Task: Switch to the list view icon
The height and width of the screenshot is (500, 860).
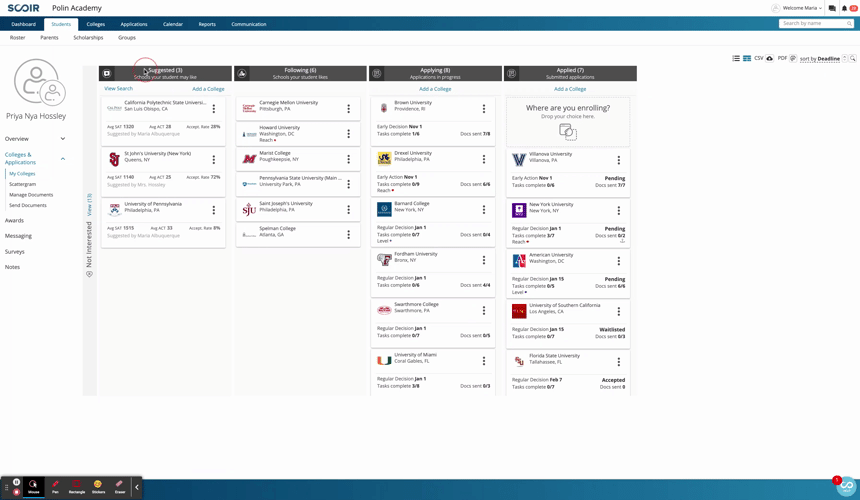Action: pyautogui.click(x=736, y=58)
